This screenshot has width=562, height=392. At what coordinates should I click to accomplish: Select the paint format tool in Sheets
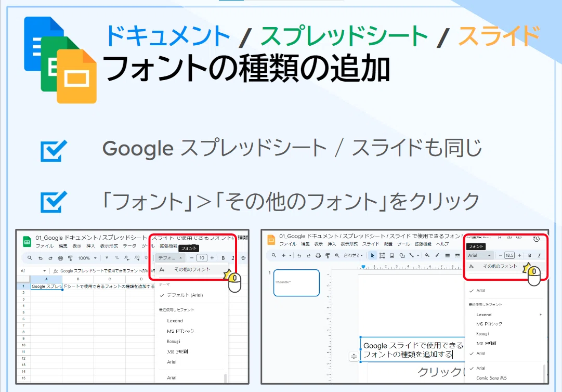[70, 258]
